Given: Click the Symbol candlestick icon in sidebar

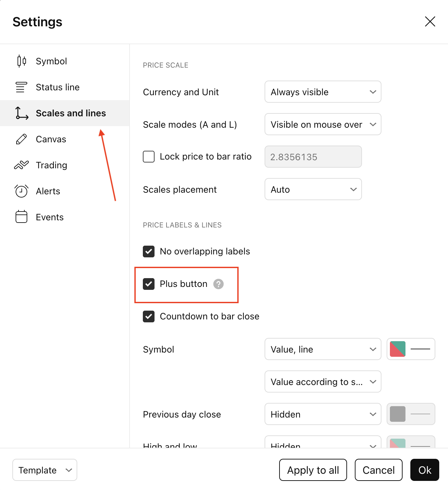Looking at the screenshot, I should pyautogui.click(x=21, y=61).
